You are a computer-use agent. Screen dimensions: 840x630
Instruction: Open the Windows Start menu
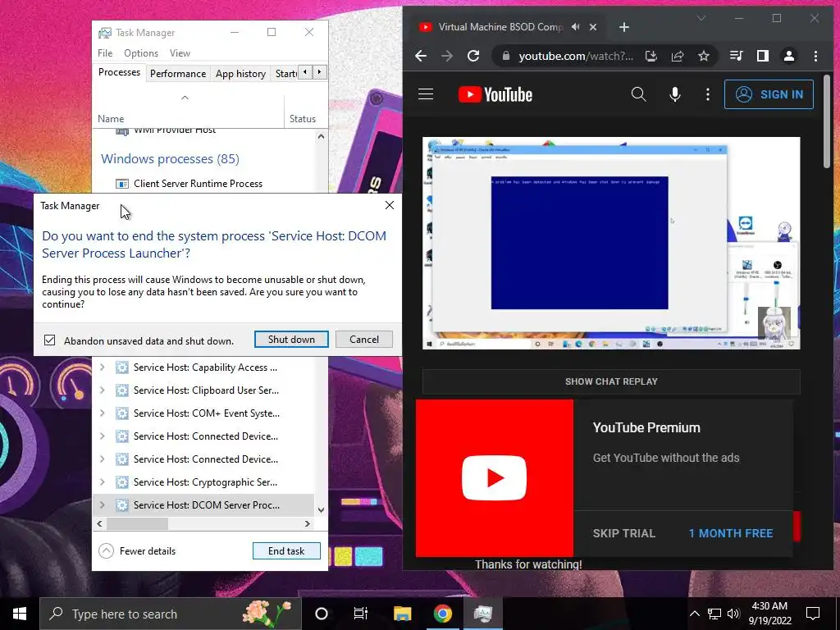(20, 614)
